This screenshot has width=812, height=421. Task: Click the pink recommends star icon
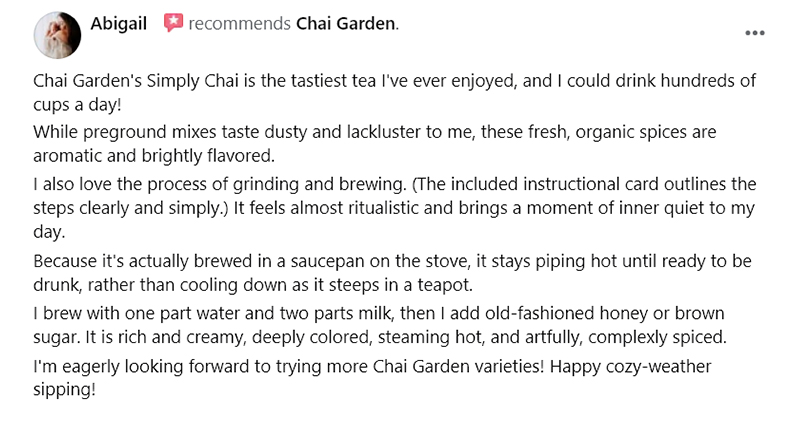(172, 22)
